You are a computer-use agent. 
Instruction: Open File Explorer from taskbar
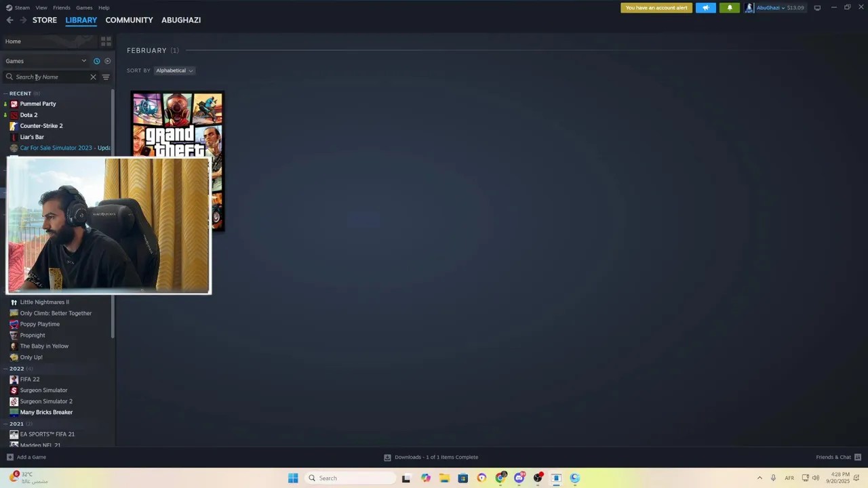click(x=444, y=478)
